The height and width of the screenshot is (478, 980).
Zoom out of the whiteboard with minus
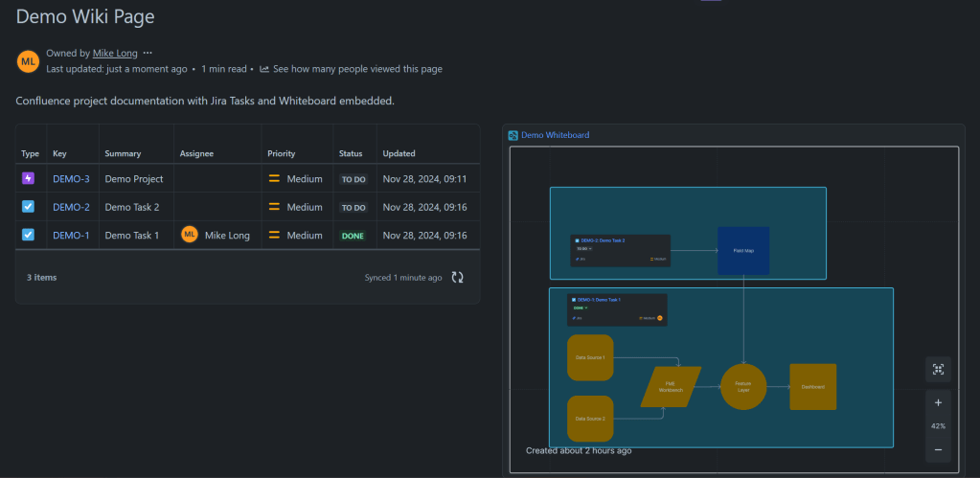[x=937, y=449]
